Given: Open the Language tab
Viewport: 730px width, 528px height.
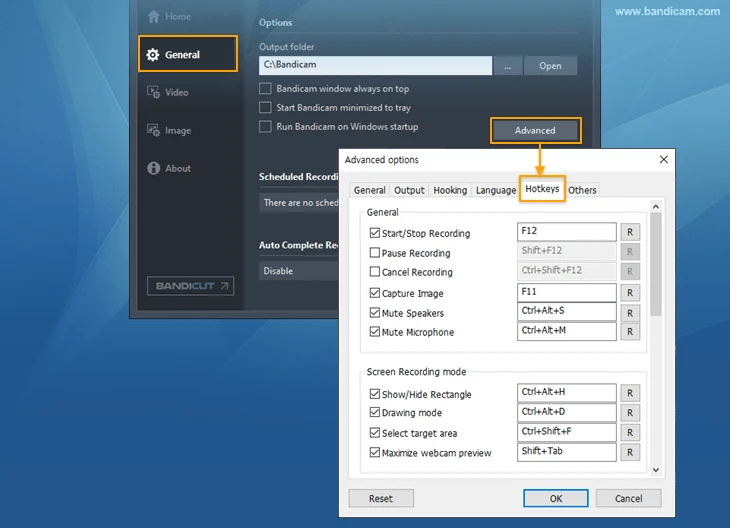Looking at the screenshot, I should click(x=496, y=190).
